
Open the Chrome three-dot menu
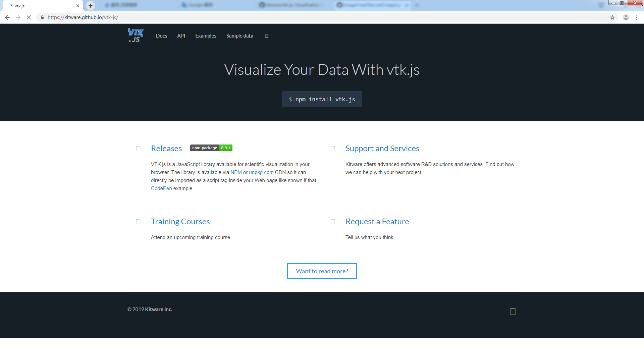[637, 17]
